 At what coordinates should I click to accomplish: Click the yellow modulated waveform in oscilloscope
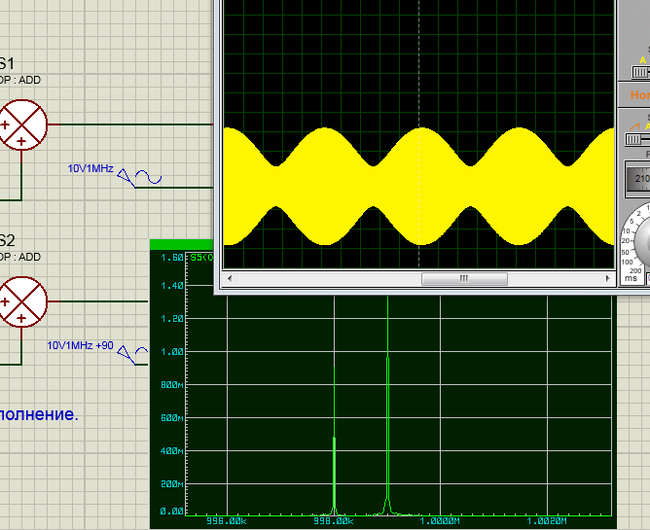point(419,186)
